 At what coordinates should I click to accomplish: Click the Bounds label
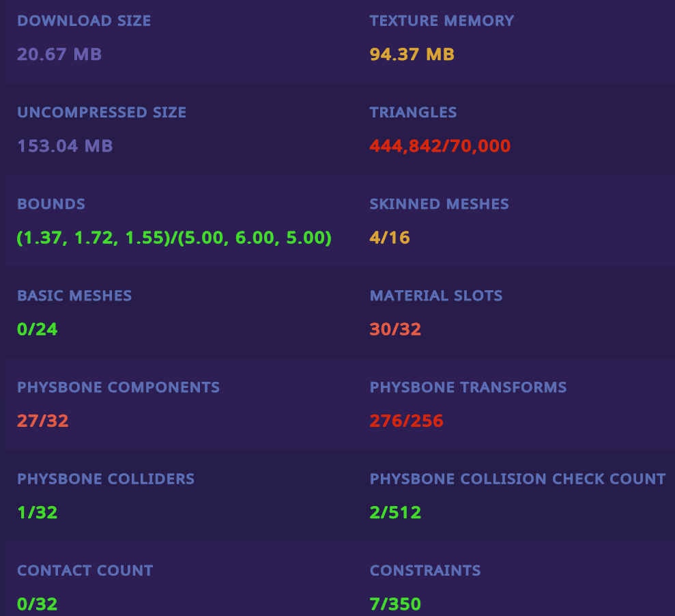coord(51,204)
